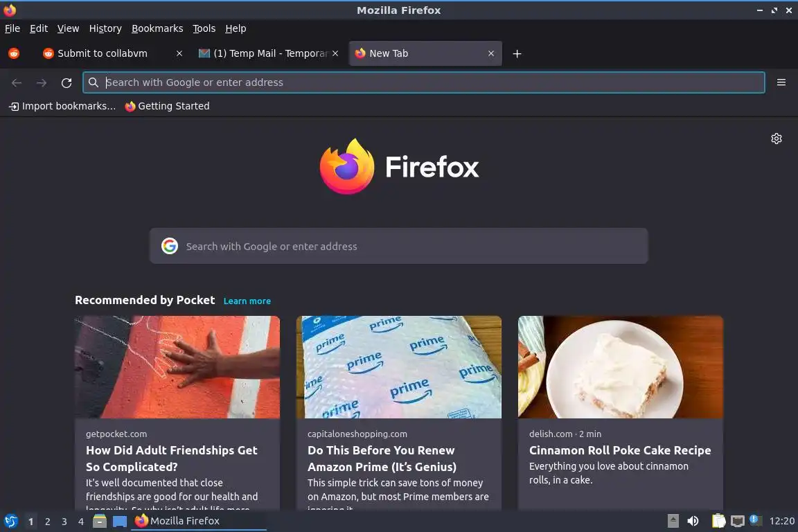Open the cinnamon roll cake thumbnail
Image resolution: width=798 pixels, height=532 pixels.
tap(621, 367)
